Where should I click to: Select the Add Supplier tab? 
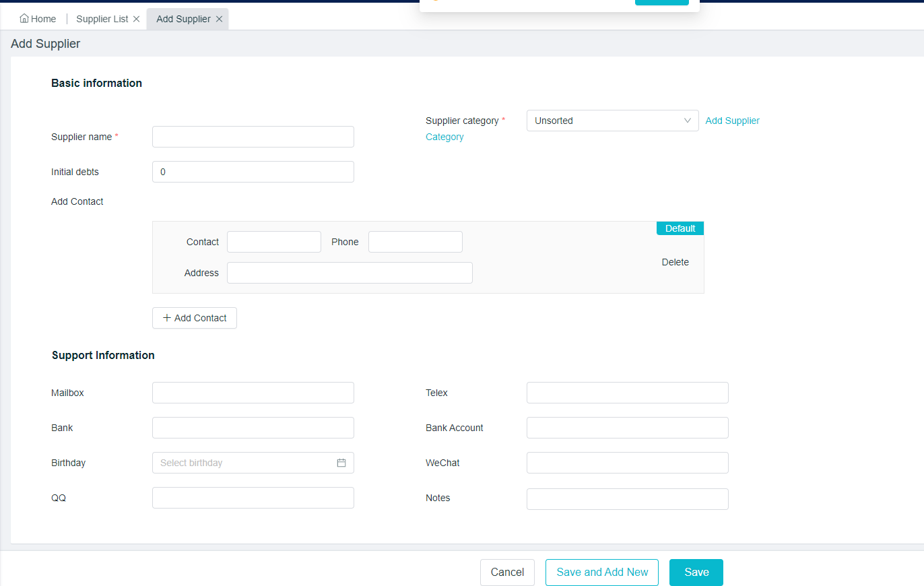[x=183, y=19]
